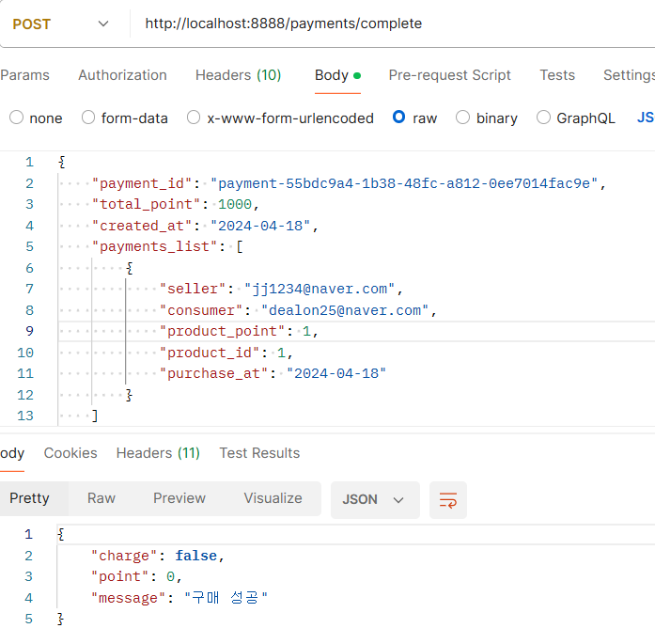Open Pre-request Script tab

coord(449,75)
